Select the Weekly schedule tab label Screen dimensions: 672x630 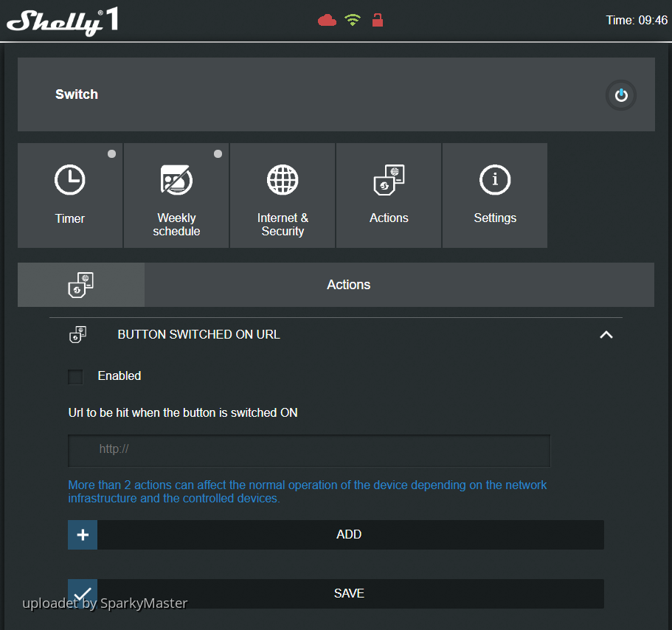pos(176,224)
